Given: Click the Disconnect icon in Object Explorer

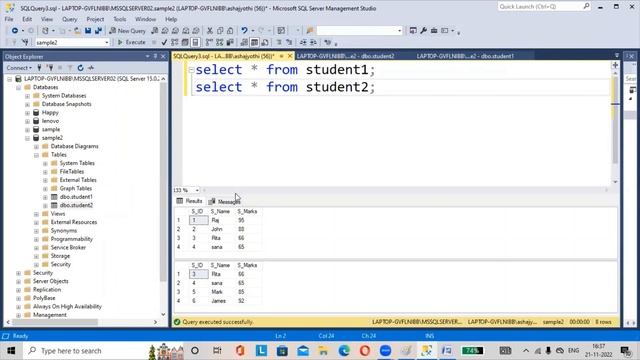Looking at the screenshot, I should point(50,68).
